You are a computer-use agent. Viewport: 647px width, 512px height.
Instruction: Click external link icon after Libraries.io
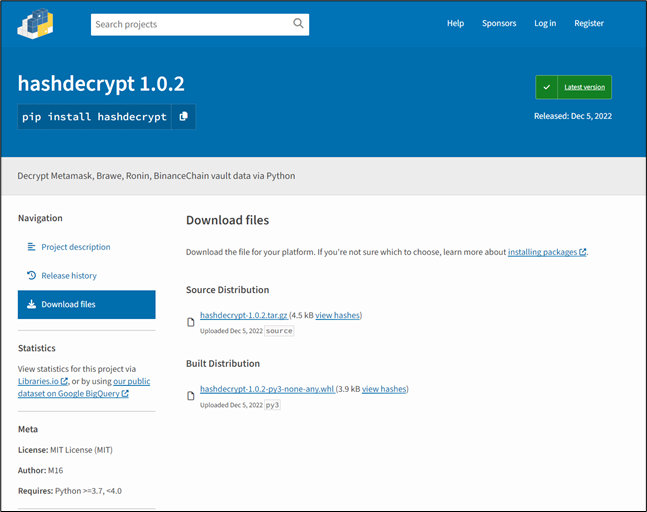[x=64, y=381]
